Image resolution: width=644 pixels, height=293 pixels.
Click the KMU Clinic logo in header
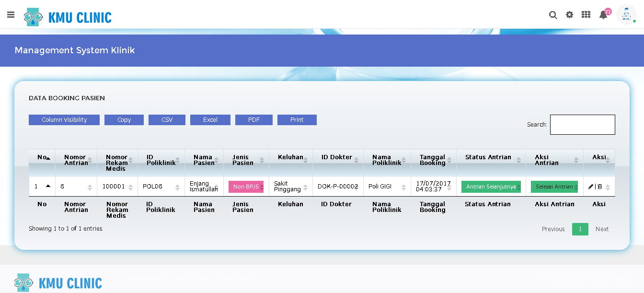point(68,17)
